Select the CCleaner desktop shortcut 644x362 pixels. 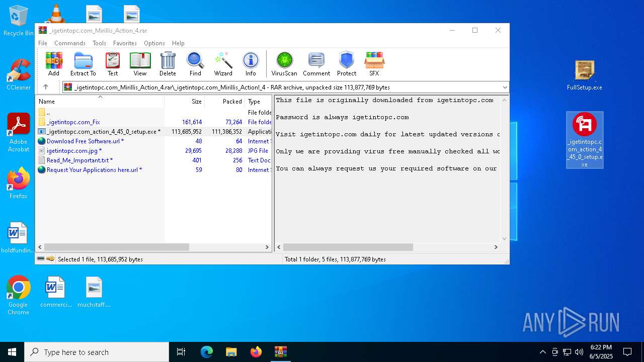click(x=19, y=74)
